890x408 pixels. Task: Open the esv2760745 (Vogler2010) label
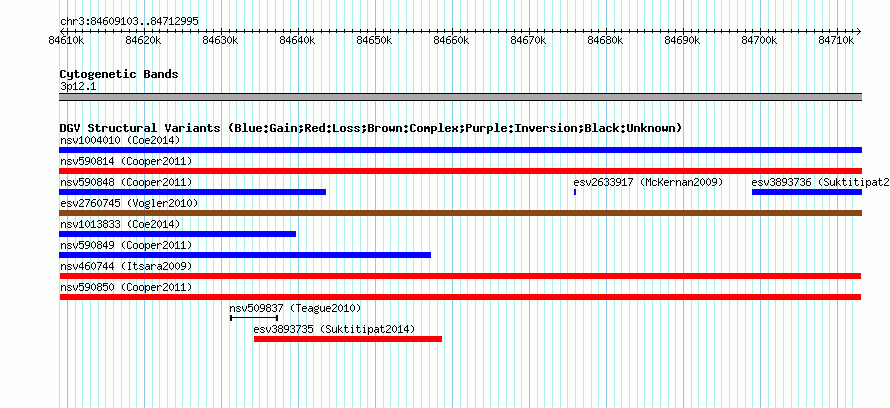coord(129,203)
